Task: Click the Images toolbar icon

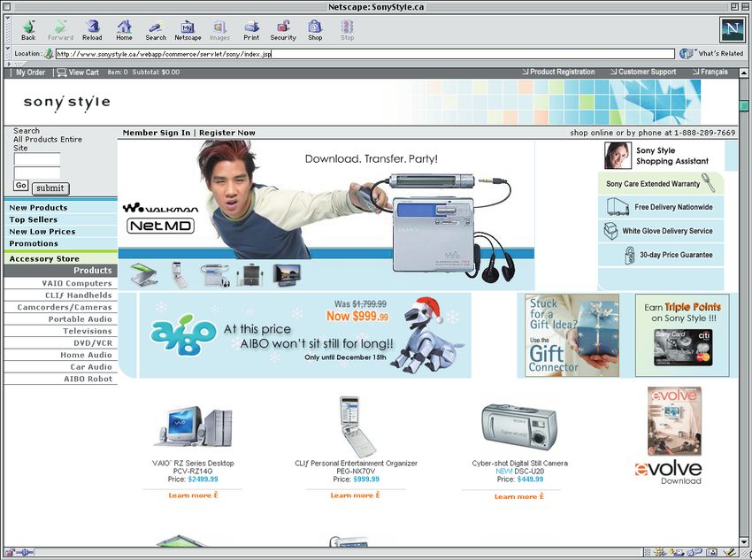Action: pyautogui.click(x=219, y=30)
